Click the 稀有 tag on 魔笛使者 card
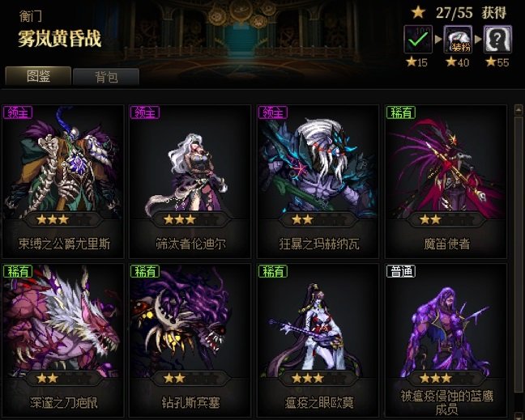This screenshot has width=525, height=420. click(401, 112)
